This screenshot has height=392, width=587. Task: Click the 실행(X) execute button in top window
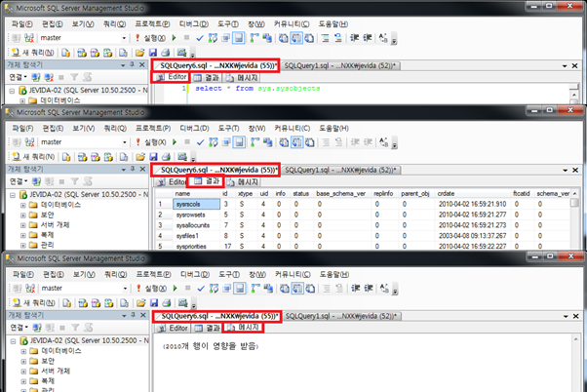pos(150,38)
